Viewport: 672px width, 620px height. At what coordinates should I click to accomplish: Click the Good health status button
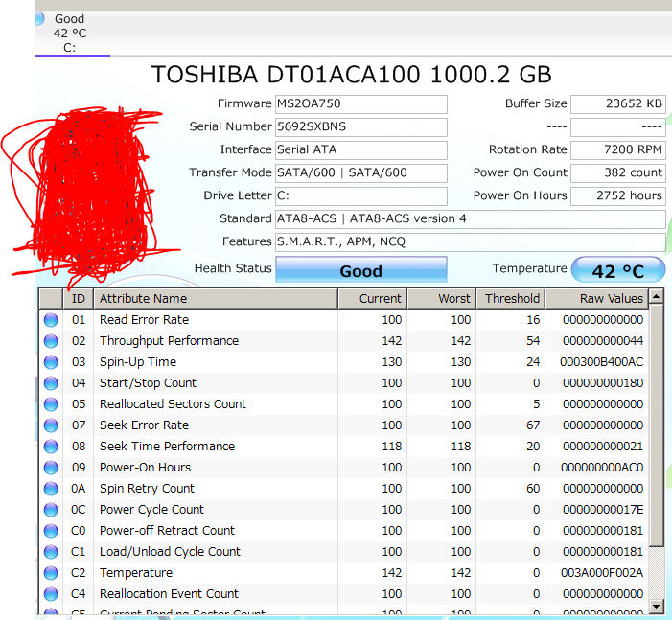[361, 269]
